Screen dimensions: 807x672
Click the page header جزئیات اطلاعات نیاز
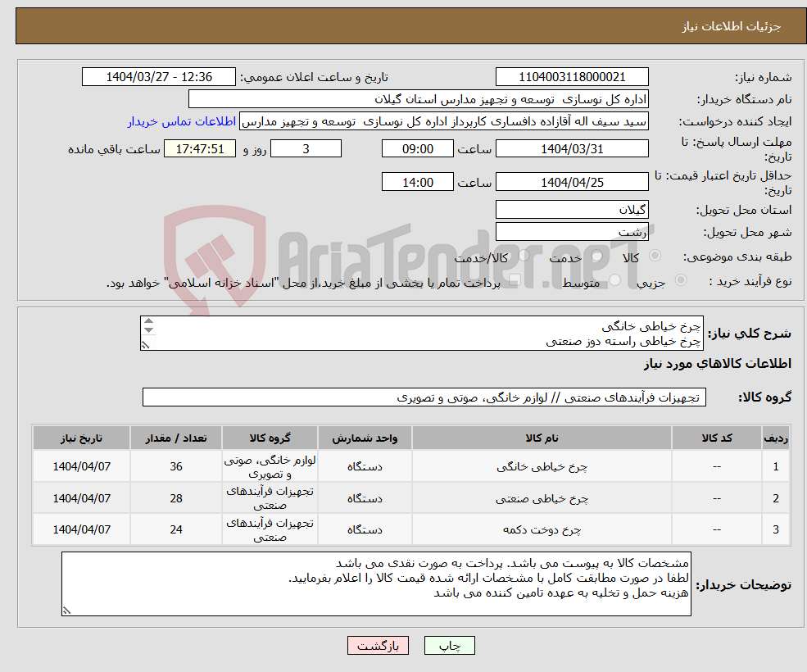click(x=731, y=26)
